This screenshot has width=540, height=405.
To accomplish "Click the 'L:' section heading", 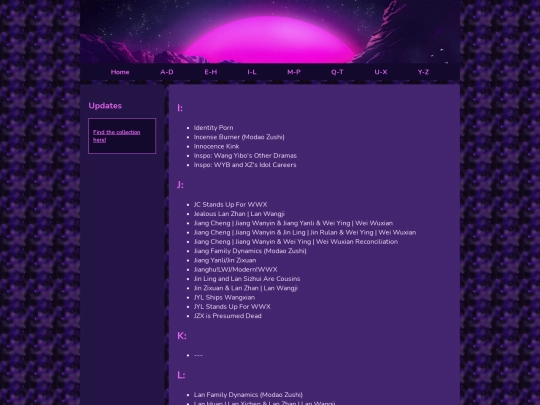I will tap(181, 375).
